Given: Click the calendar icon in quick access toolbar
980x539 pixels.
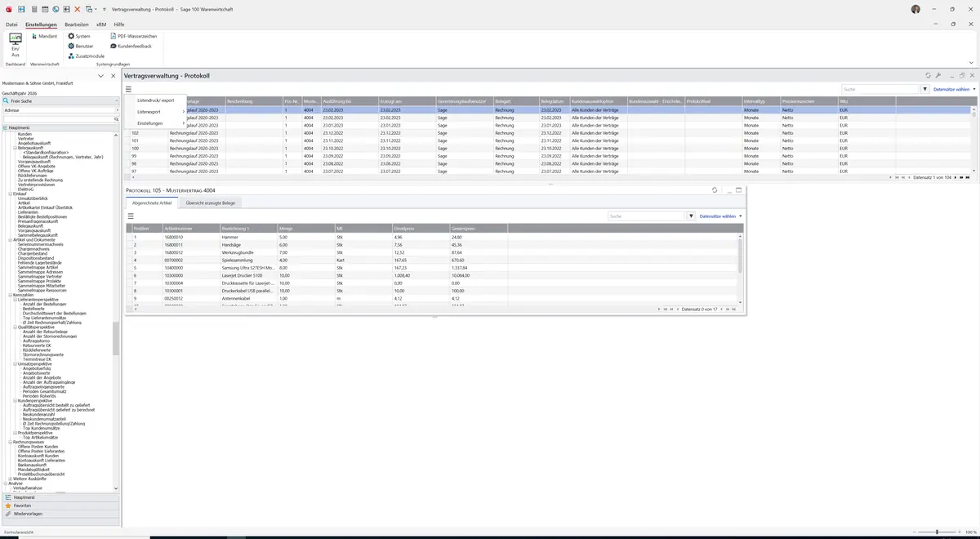Looking at the screenshot, I should [x=45, y=9].
